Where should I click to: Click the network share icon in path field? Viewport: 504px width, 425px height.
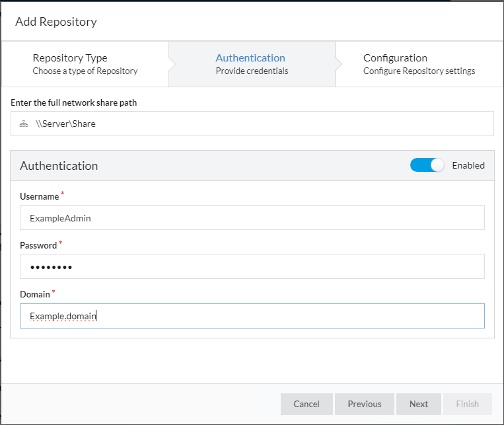[x=24, y=124]
